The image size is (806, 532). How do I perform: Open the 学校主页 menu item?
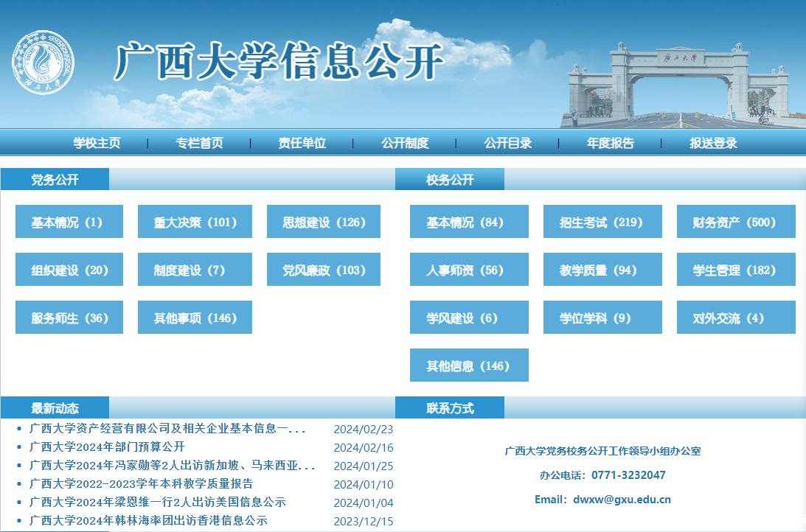(97, 143)
